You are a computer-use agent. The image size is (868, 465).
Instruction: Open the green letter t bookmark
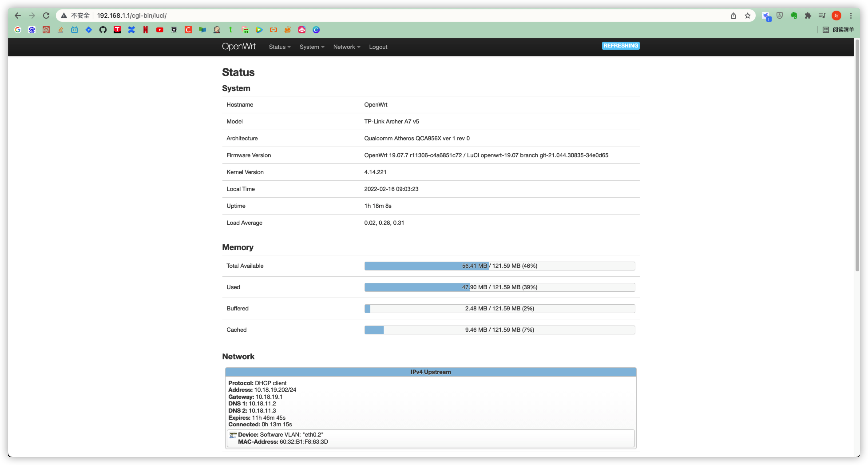point(231,30)
